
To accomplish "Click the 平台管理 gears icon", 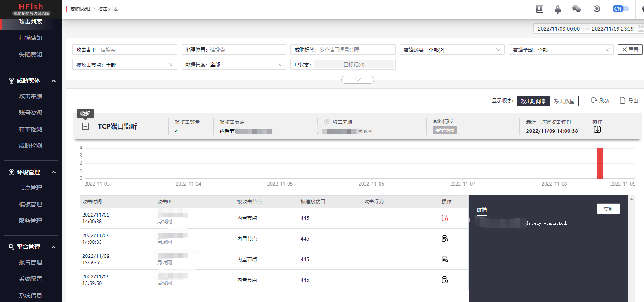I will [12, 247].
